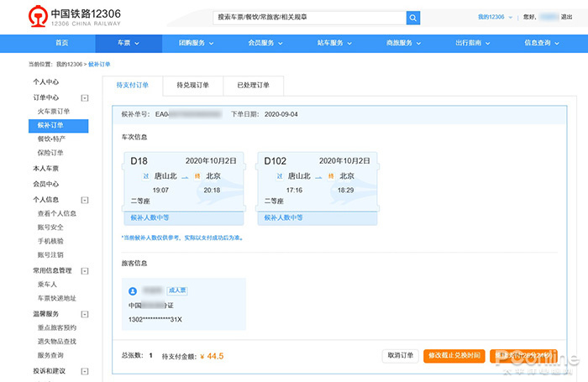Collapse the 个人信息 sidebar section

(x=84, y=200)
